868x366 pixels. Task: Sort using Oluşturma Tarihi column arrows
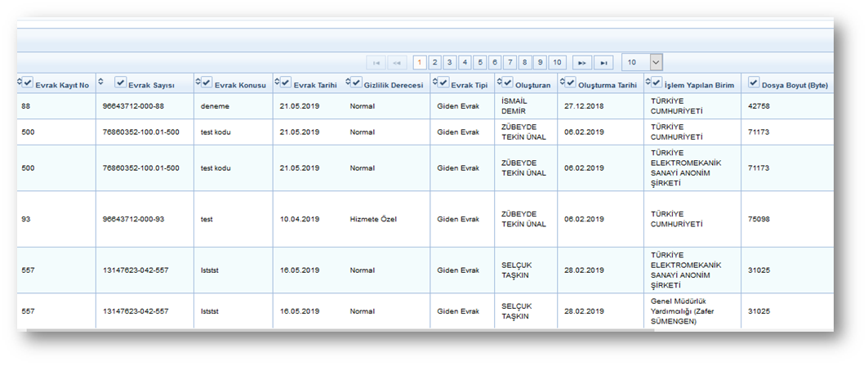click(562, 83)
